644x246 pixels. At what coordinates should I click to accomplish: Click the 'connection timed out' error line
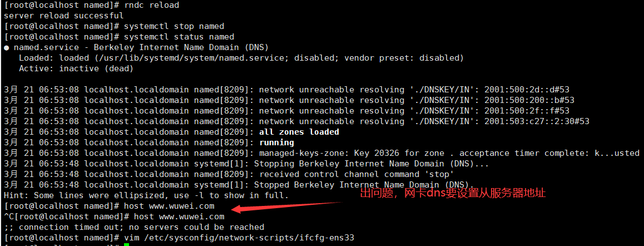[x=134, y=227]
